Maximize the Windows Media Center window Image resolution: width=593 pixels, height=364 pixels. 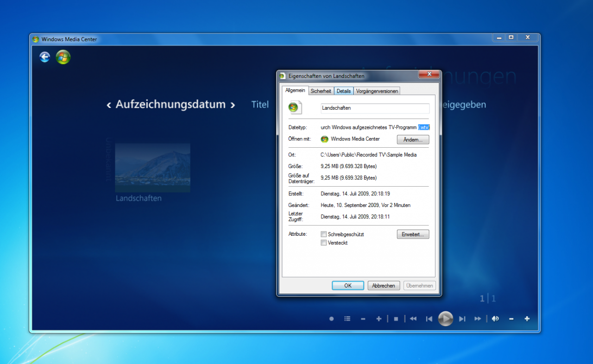point(511,38)
